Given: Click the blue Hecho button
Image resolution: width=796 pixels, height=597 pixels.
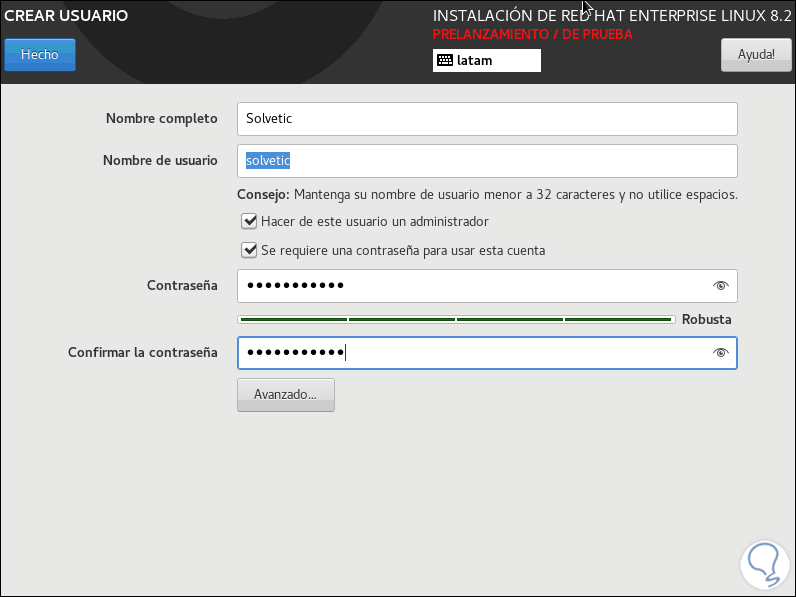Looking at the screenshot, I should 40,55.
